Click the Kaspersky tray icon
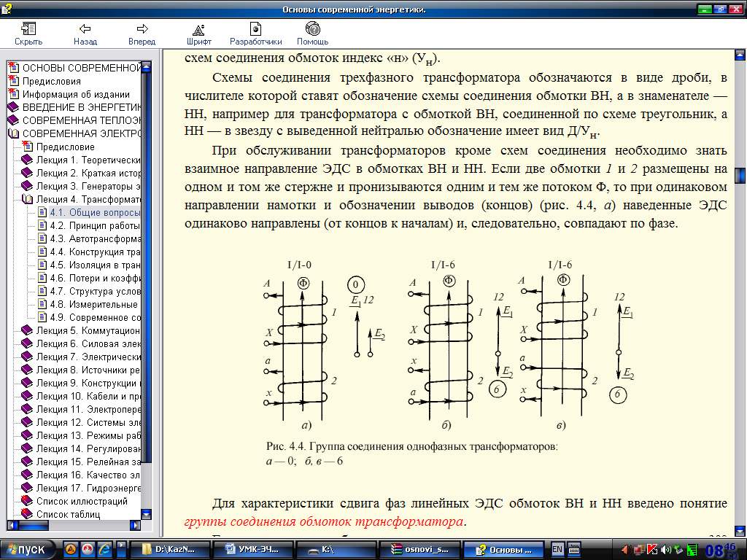 click(651, 550)
